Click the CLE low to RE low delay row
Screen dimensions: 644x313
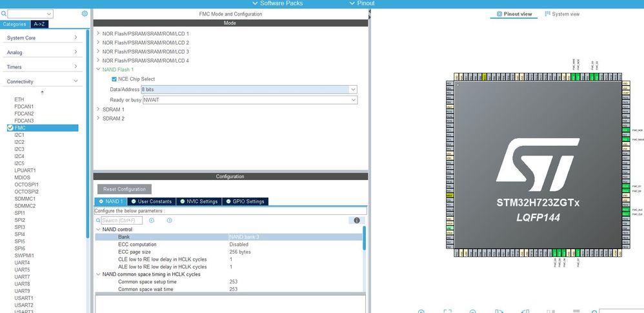click(229, 259)
